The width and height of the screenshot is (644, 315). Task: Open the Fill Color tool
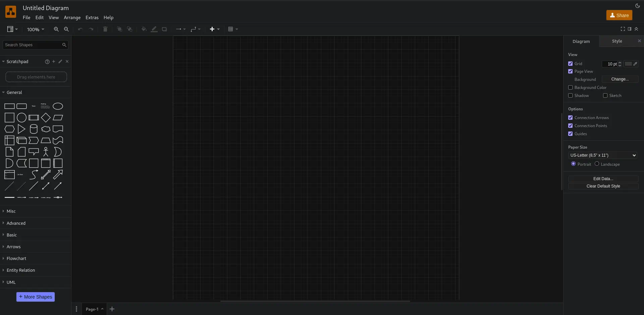pos(144,29)
